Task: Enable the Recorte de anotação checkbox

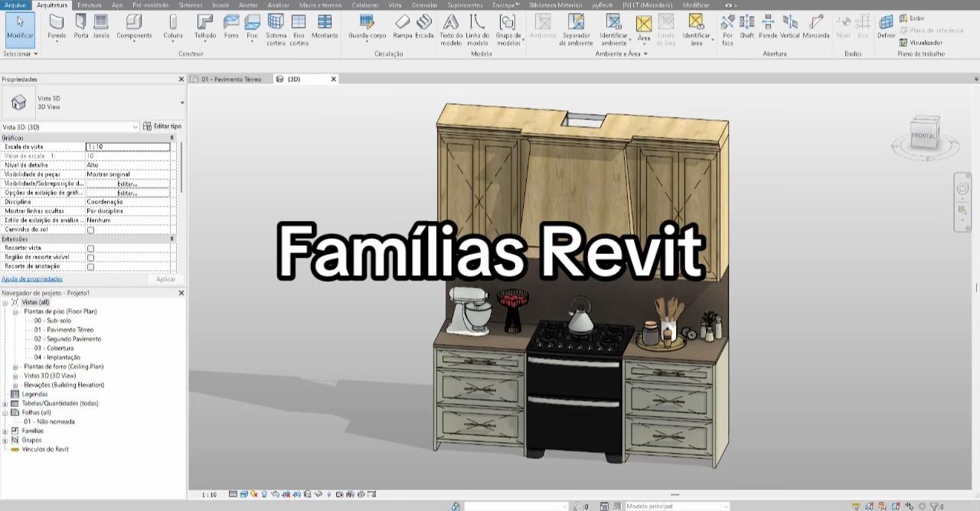Action: (x=90, y=266)
